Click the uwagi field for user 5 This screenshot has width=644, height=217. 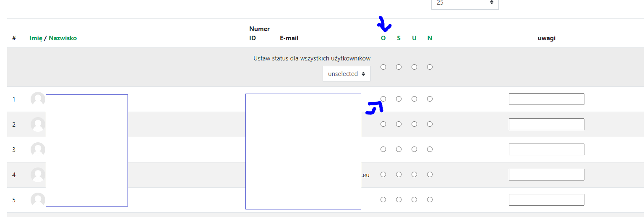pyautogui.click(x=546, y=200)
